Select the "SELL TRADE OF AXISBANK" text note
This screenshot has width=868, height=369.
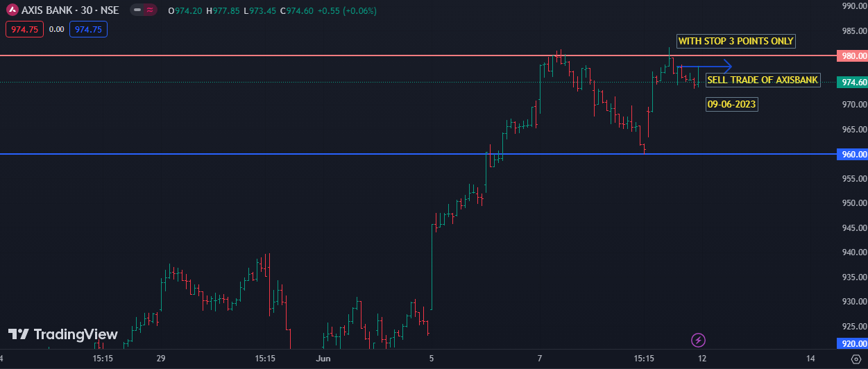[x=763, y=80]
